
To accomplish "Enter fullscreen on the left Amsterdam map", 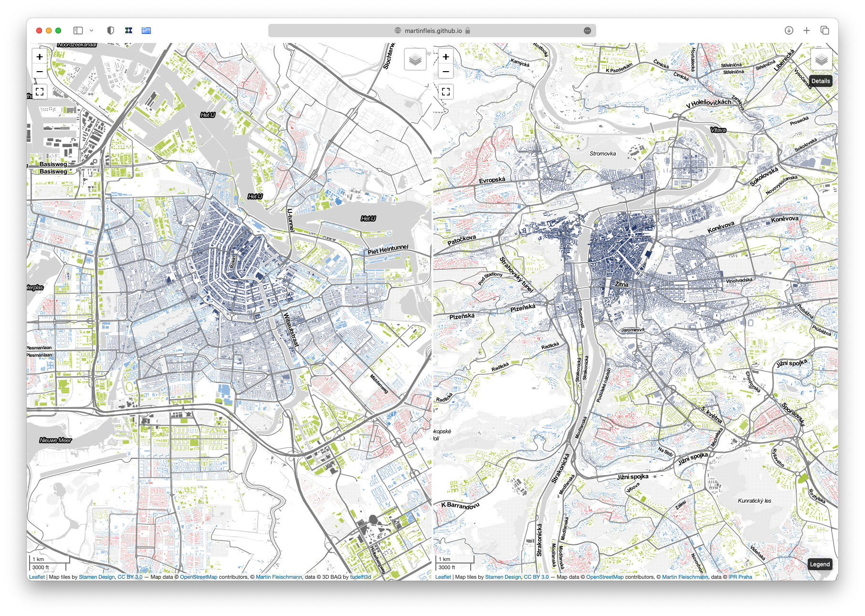I will click(40, 92).
